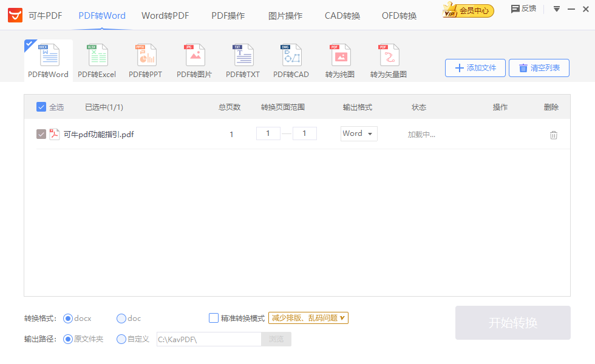Toggle the 全选 select-all checkbox

(41, 107)
